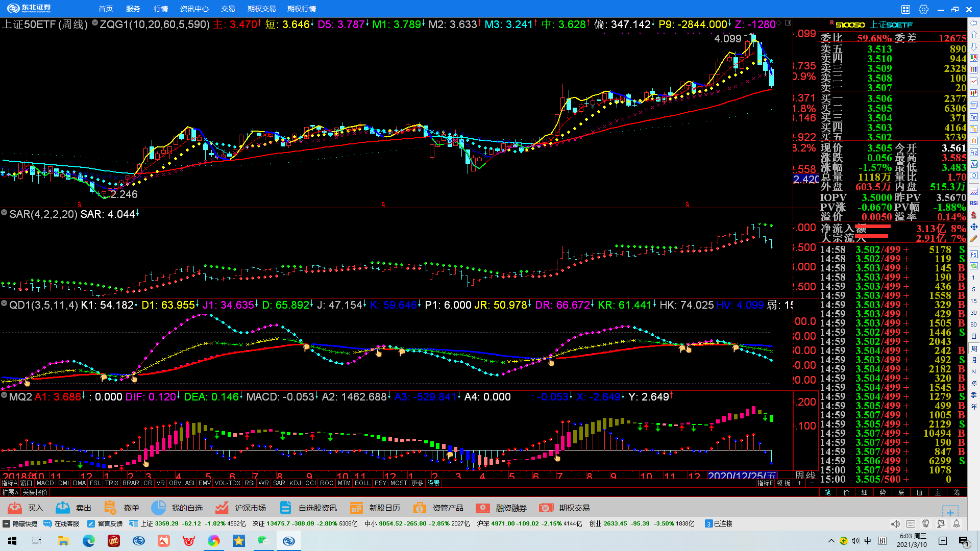Open the 指标A indicator menu
The width and height of the screenshot is (980, 551).
pos(9,483)
